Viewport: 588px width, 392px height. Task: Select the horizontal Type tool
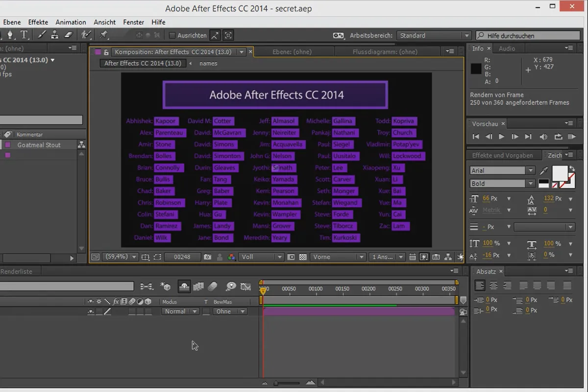[24, 35]
